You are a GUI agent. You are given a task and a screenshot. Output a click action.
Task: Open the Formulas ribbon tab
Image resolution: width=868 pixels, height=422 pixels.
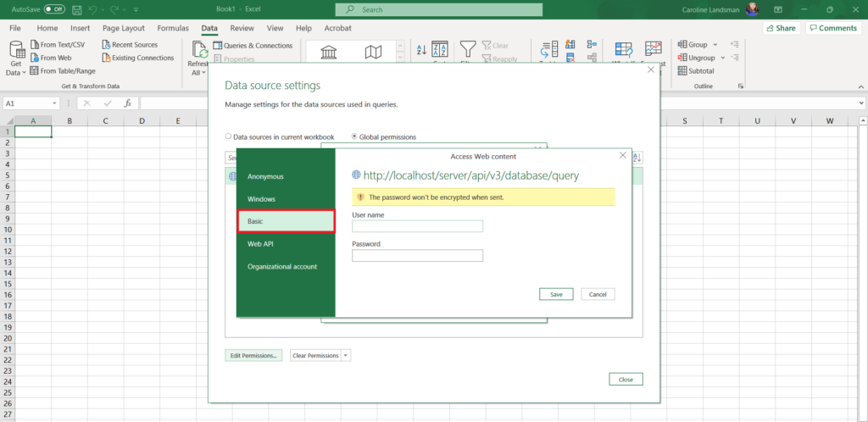[173, 28]
